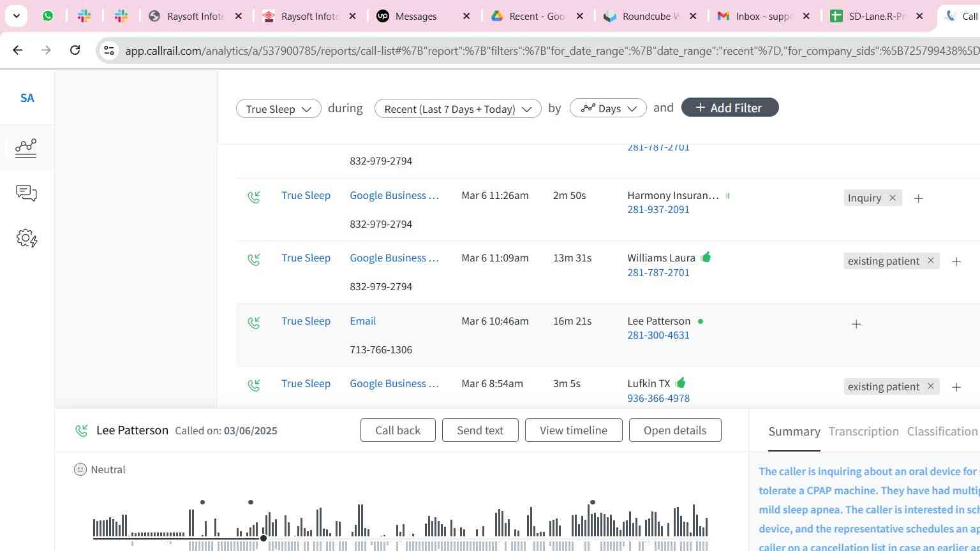View site information icon in address bar
980x551 pixels.
tap(109, 50)
